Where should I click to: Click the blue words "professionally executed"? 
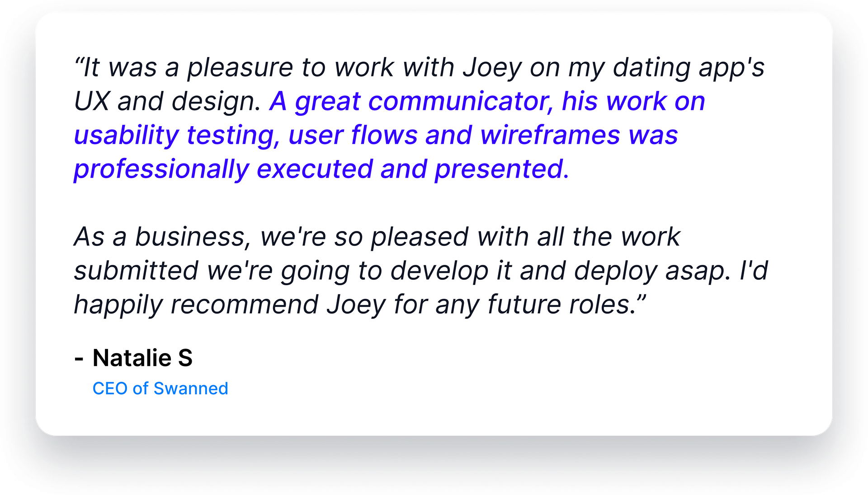223,169
